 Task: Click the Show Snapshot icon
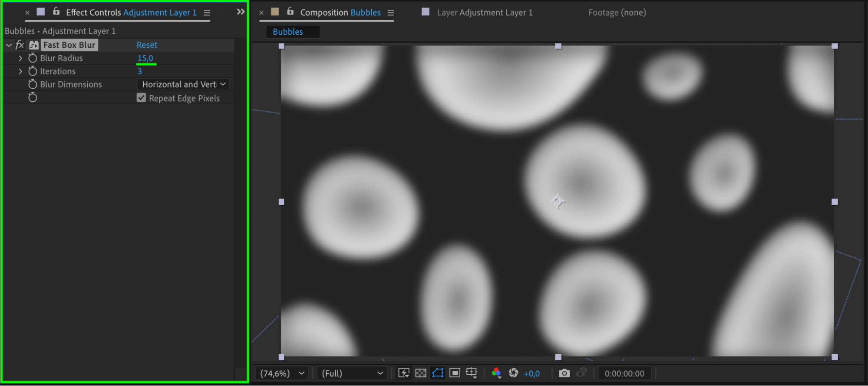tap(581, 373)
